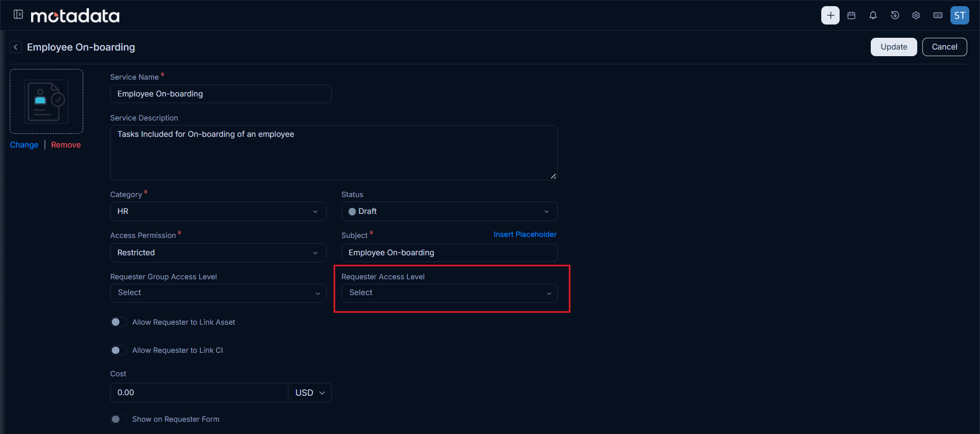
Task: Open the Category dropdown showing HR
Action: pyautogui.click(x=218, y=211)
